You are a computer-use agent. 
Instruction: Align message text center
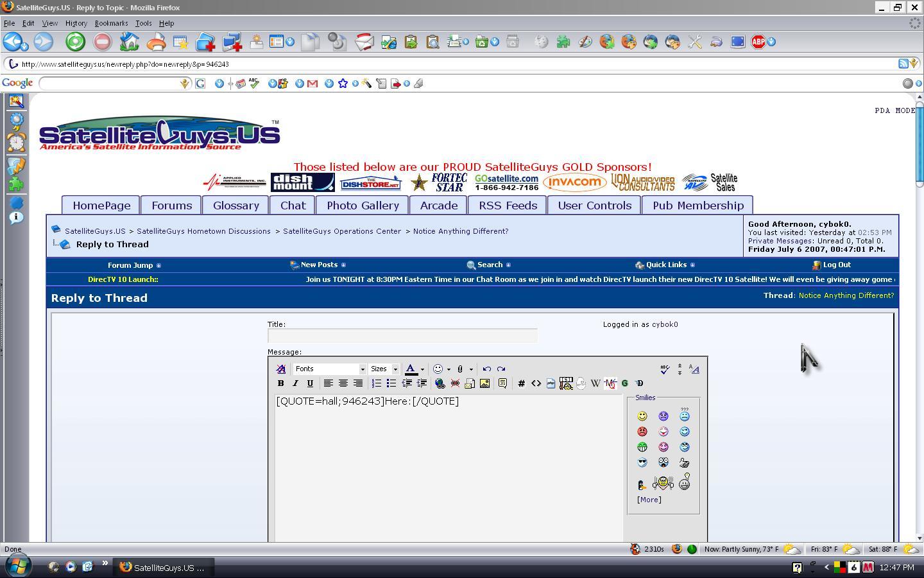point(343,383)
